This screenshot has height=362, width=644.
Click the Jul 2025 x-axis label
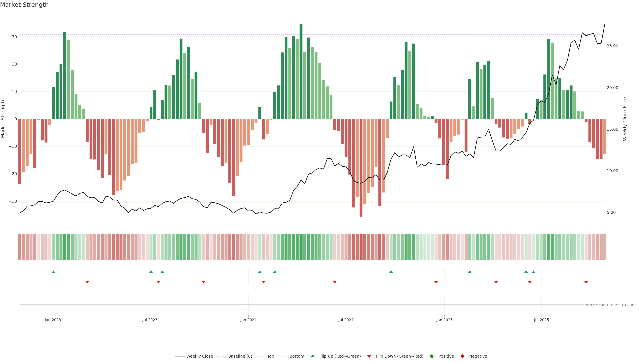click(541, 320)
